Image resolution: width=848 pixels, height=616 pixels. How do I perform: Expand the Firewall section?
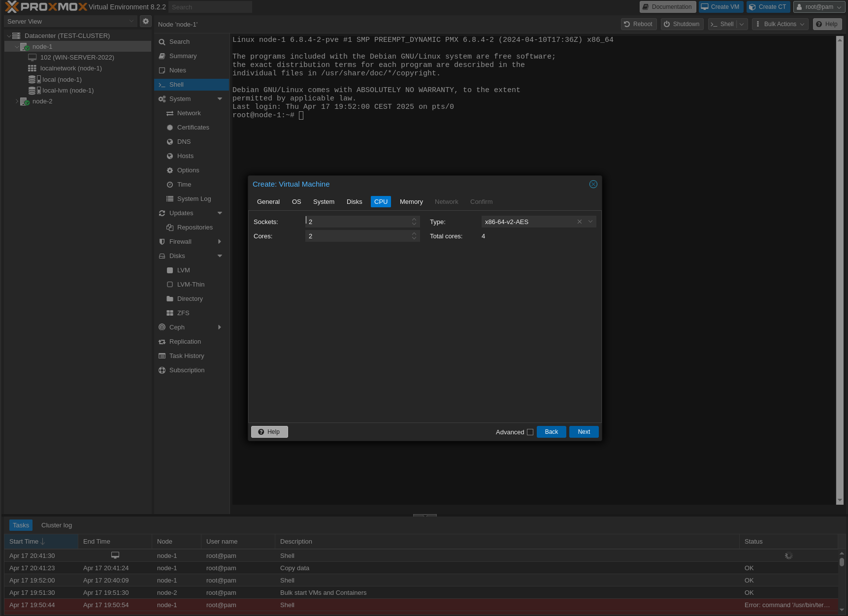tap(219, 241)
